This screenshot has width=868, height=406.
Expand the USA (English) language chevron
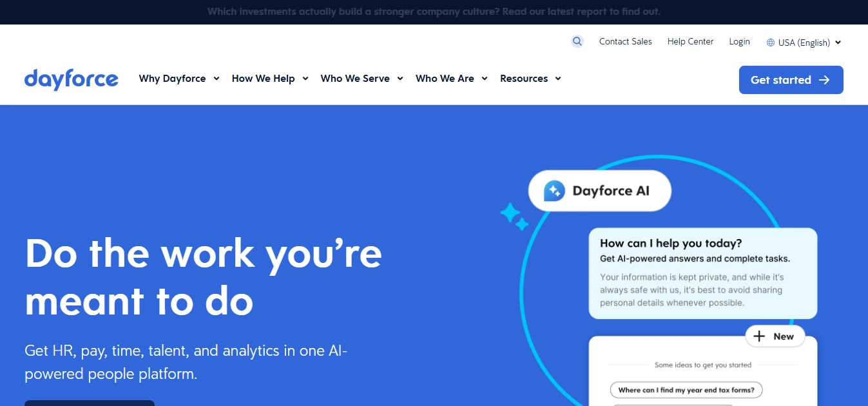(x=838, y=43)
